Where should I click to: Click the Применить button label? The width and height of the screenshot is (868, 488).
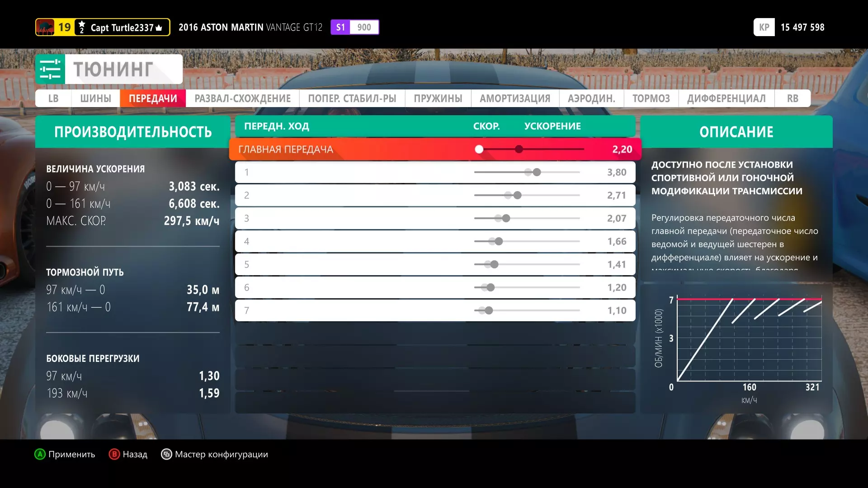tap(71, 454)
